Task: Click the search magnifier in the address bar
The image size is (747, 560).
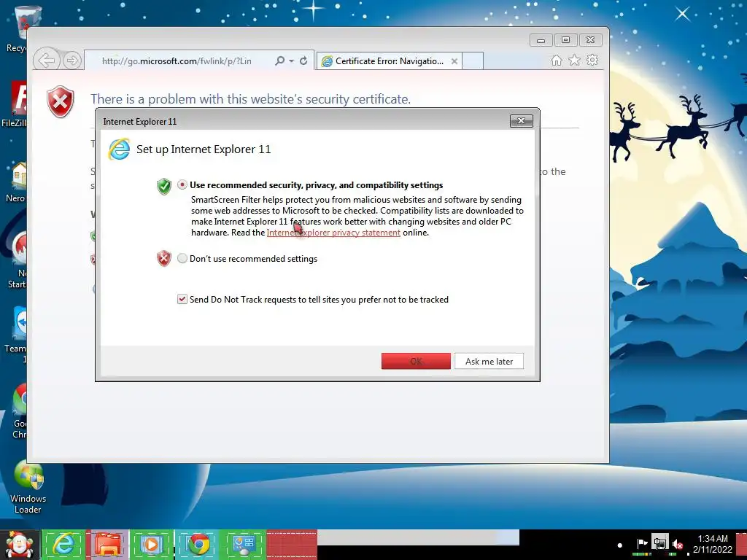Action: 279,61
